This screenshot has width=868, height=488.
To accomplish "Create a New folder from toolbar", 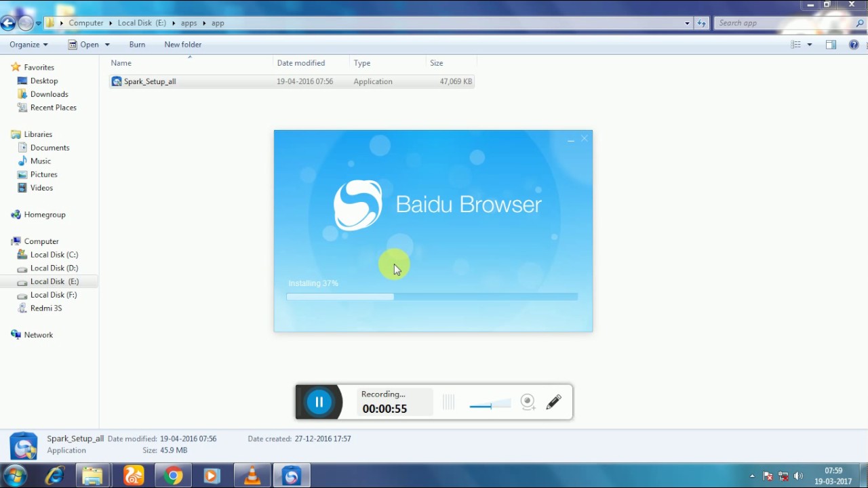I will click(x=183, y=45).
